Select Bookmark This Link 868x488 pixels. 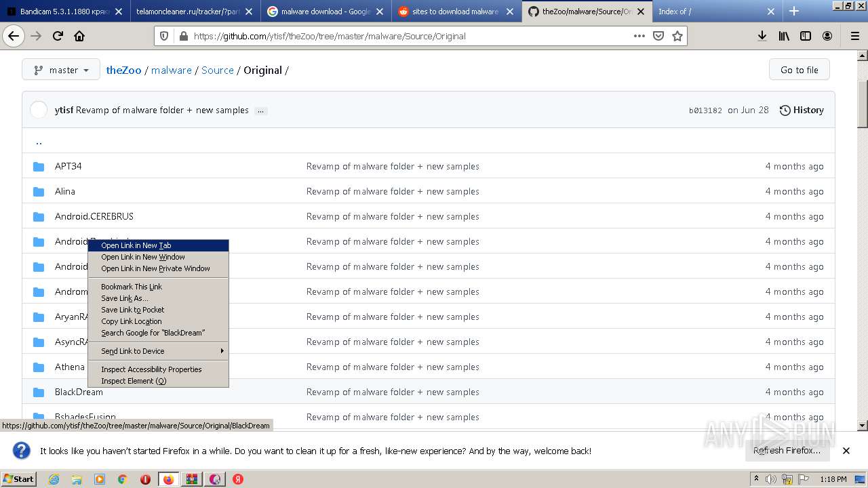click(158, 287)
